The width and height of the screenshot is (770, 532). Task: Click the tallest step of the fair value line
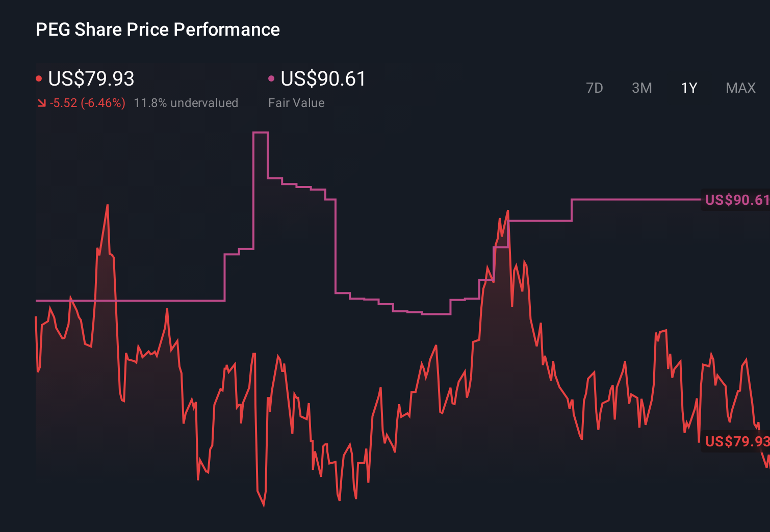tap(261, 132)
